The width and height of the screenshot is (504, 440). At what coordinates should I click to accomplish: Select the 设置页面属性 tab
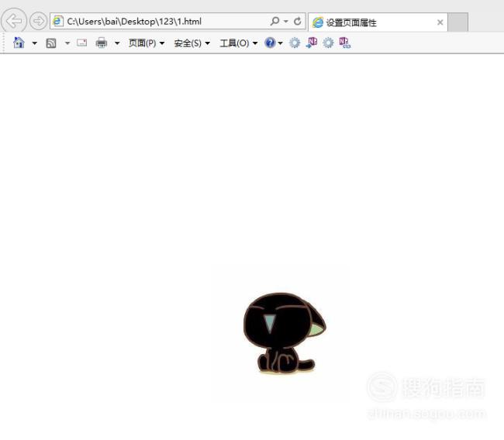[x=378, y=22]
